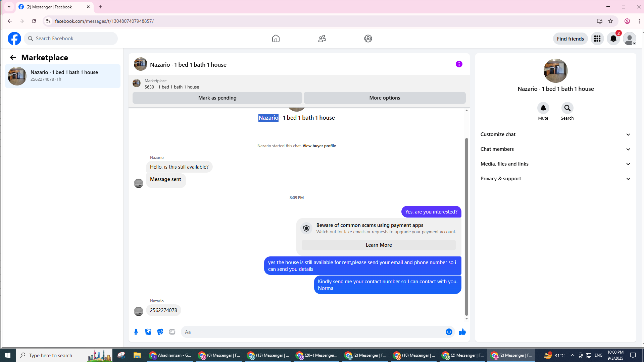644x362 pixels.
Task: Click Learn More in scam warning
Action: pos(379,245)
